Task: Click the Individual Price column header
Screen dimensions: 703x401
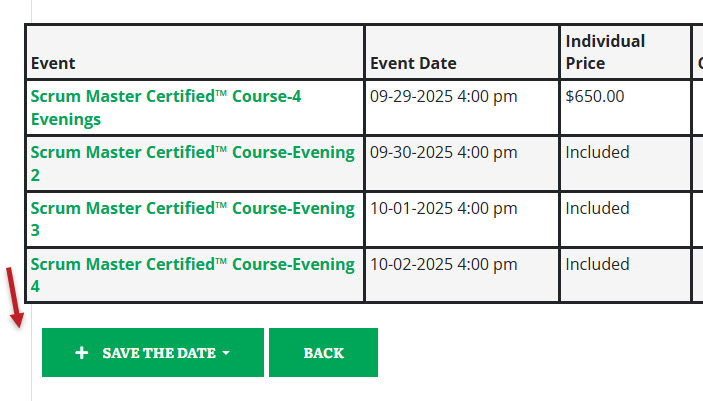Action: click(x=605, y=52)
